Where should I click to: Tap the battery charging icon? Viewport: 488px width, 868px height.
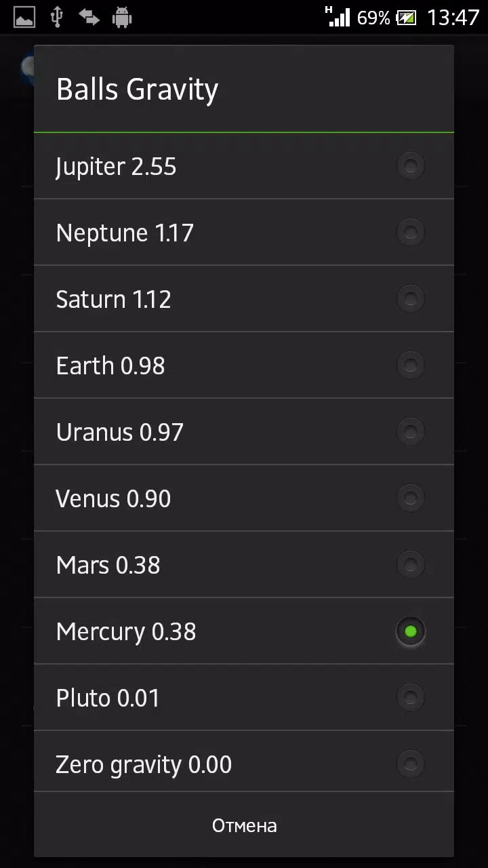pyautogui.click(x=407, y=18)
